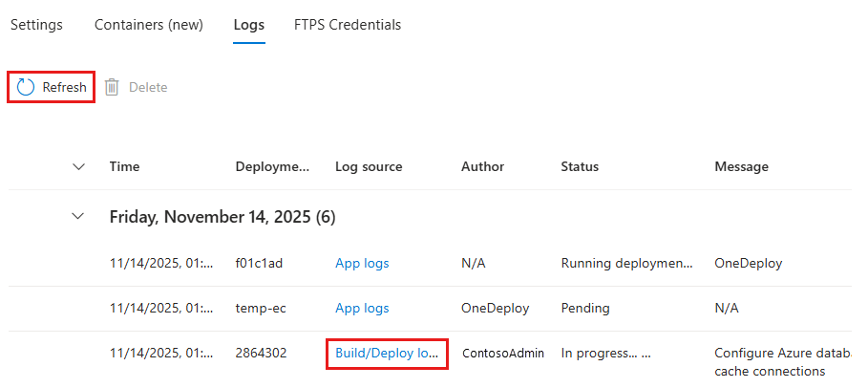The image size is (868, 388).
Task: Switch to the Settings tab
Action: tap(36, 25)
